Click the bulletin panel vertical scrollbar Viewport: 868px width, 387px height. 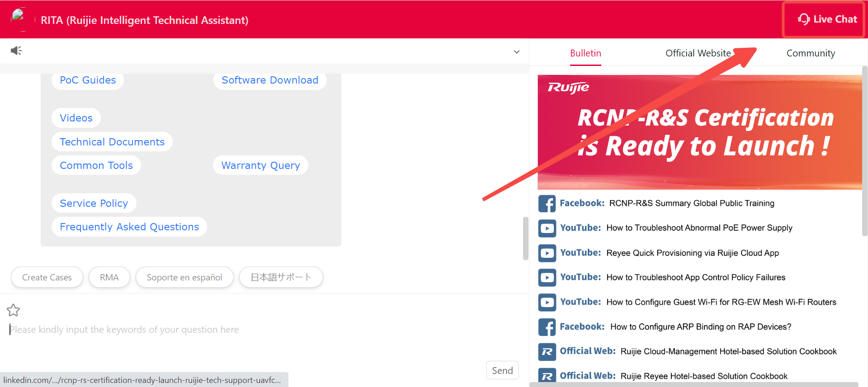[x=864, y=151]
